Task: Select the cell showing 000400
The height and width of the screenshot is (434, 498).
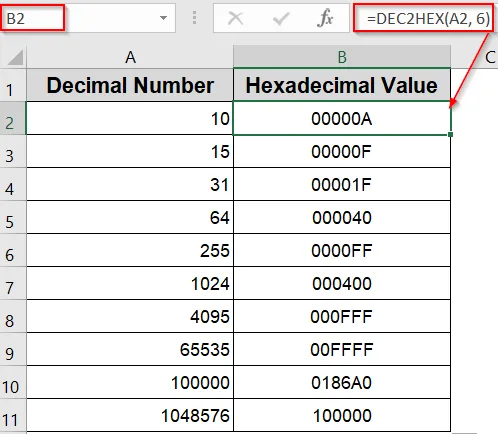Action: [342, 283]
